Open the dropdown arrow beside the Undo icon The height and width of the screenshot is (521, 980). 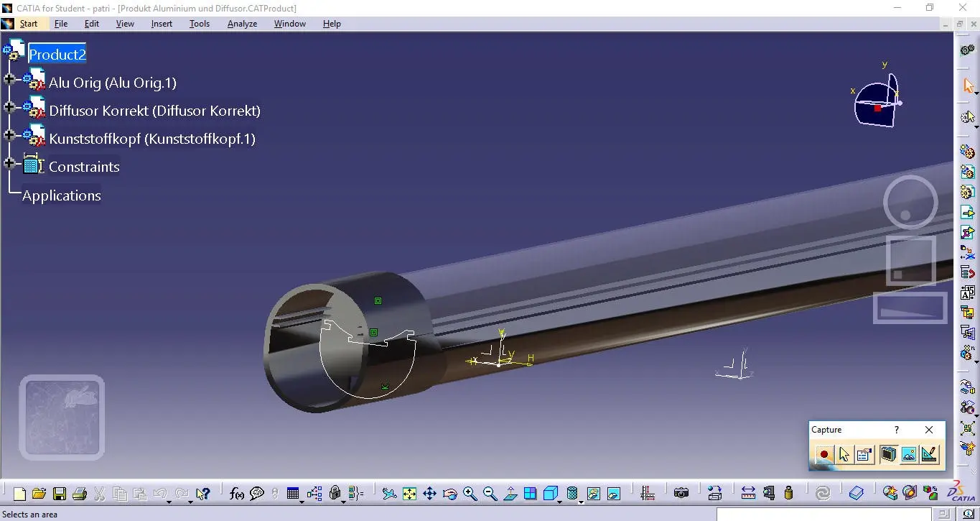tap(169, 502)
